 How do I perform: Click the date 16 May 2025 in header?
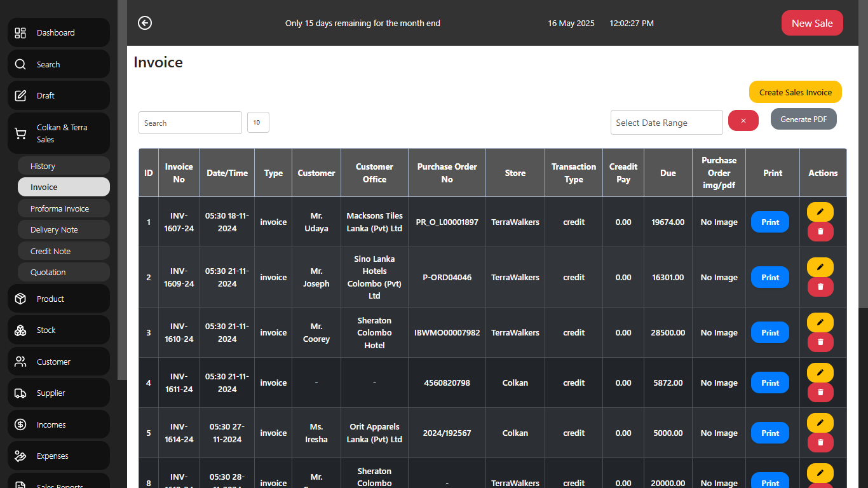[x=571, y=24]
